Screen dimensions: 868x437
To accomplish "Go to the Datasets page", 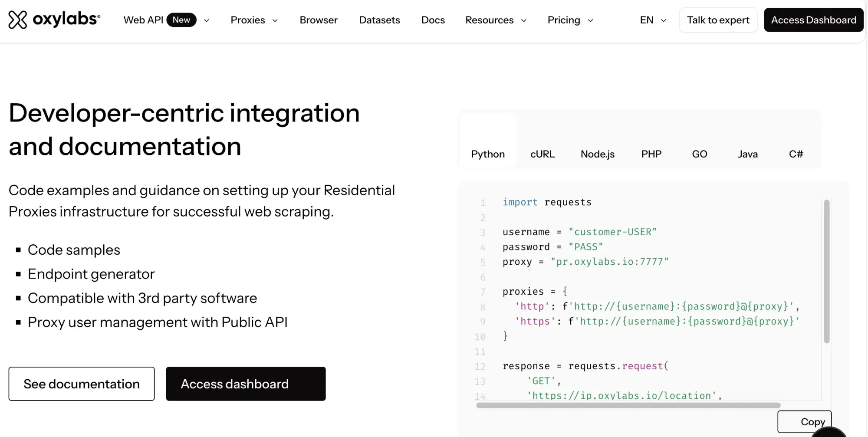I will [379, 20].
